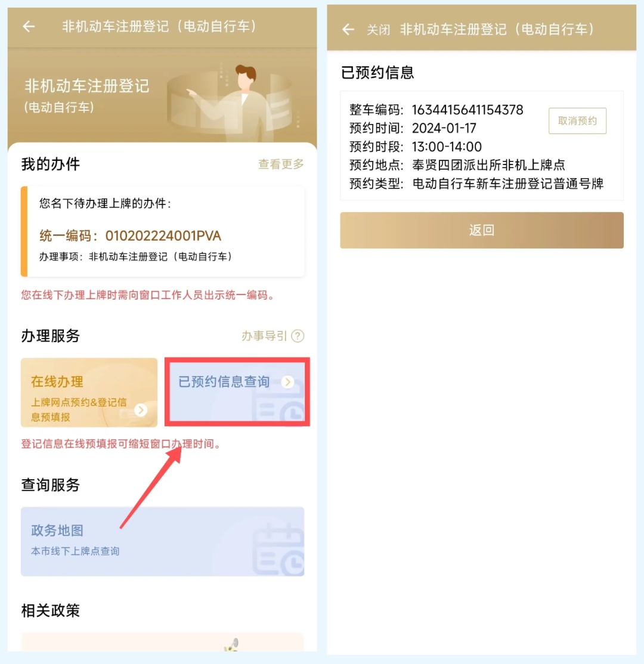The height and width of the screenshot is (664, 644).
Task: Click the 取消预约 button
Action: click(577, 121)
